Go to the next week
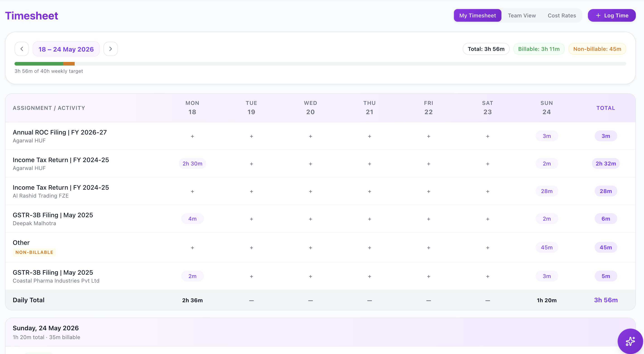The width and height of the screenshot is (644, 354). tap(110, 49)
